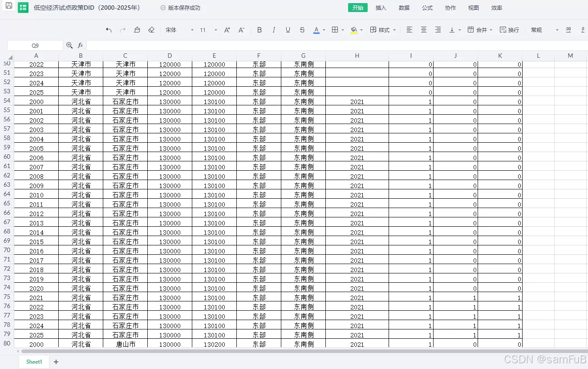Image resolution: width=588 pixels, height=369 pixels.
Task: Click the horizontal scrollbar
Action: click(x=304, y=351)
